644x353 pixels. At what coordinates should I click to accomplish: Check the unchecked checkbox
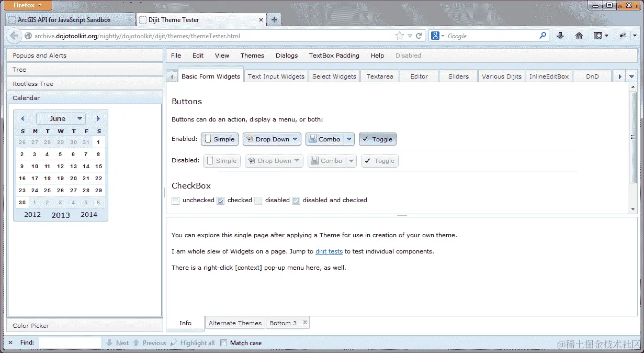point(176,200)
